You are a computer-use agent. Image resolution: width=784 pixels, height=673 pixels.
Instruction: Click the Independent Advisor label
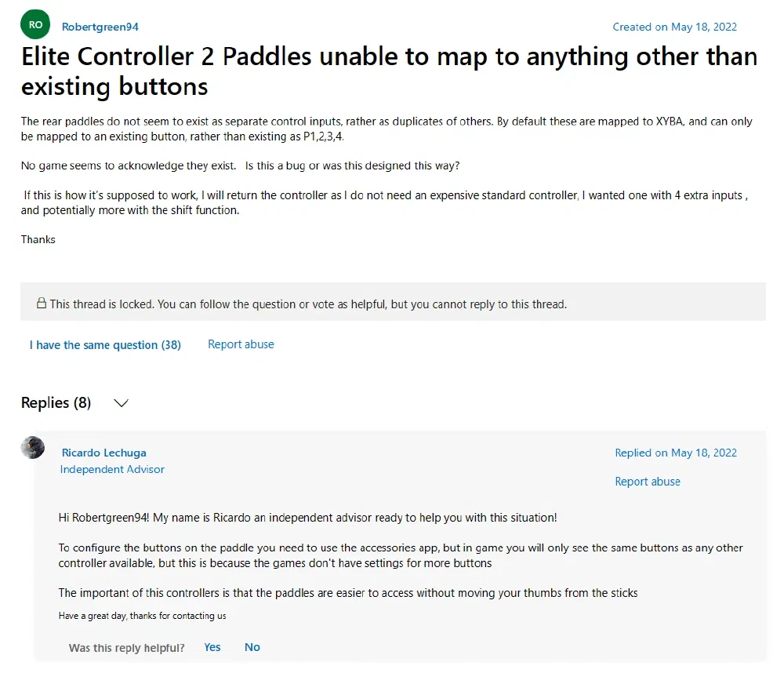(x=112, y=469)
